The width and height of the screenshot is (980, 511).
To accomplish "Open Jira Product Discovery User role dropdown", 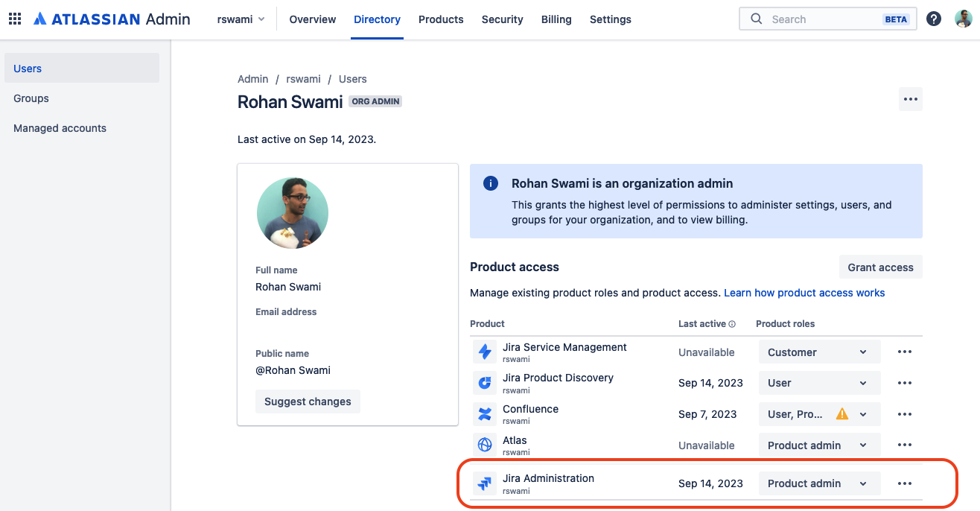I will [x=820, y=383].
